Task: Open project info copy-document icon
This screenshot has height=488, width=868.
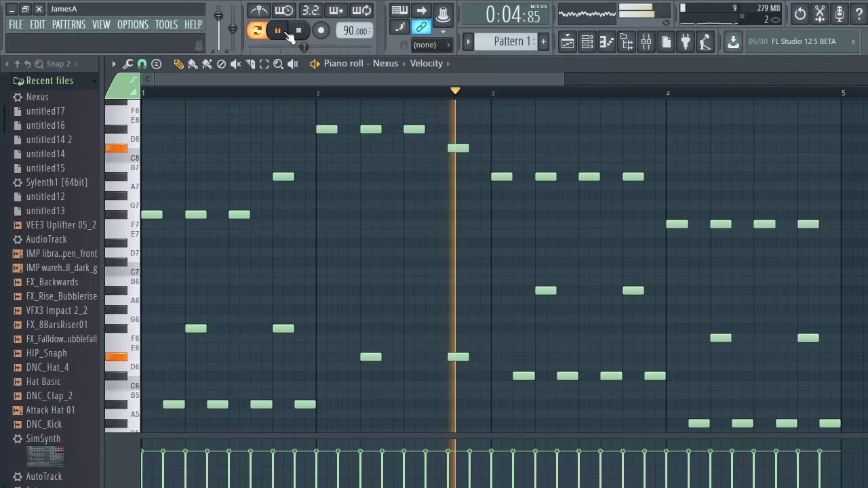Action: [667, 42]
